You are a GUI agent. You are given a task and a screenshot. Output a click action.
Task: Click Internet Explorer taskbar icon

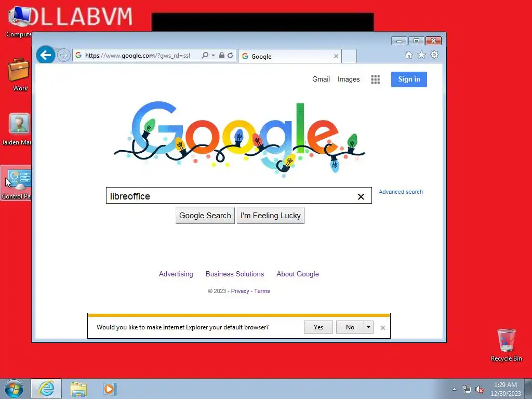[46, 389]
